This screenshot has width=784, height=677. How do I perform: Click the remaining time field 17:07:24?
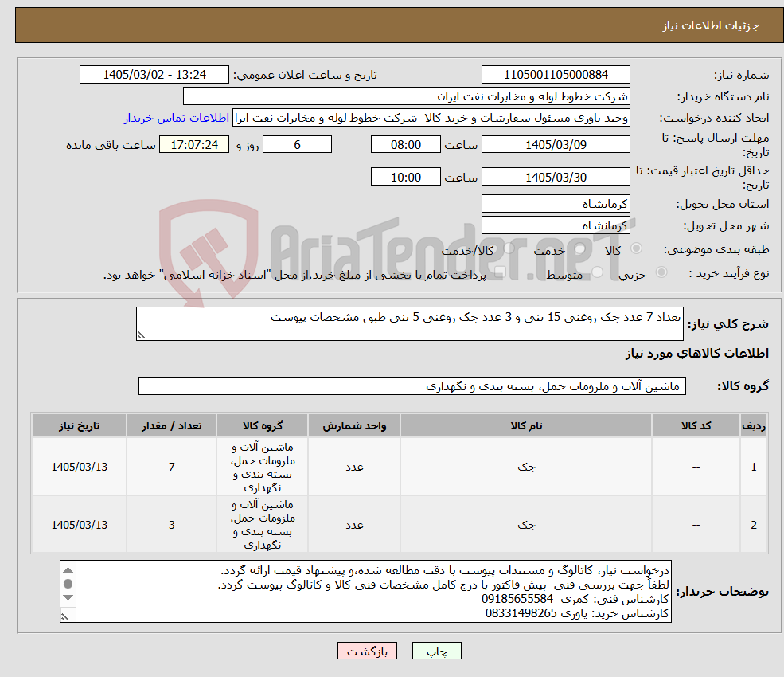(194, 145)
